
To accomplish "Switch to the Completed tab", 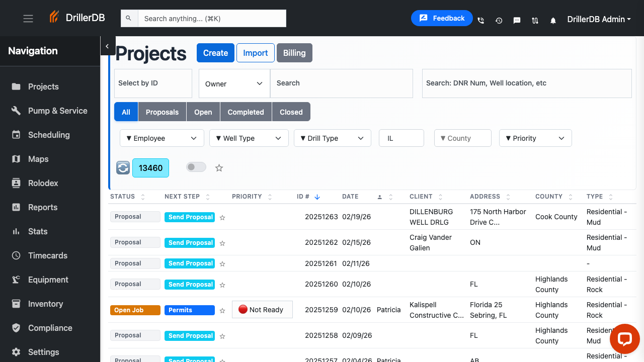I will [x=246, y=112].
